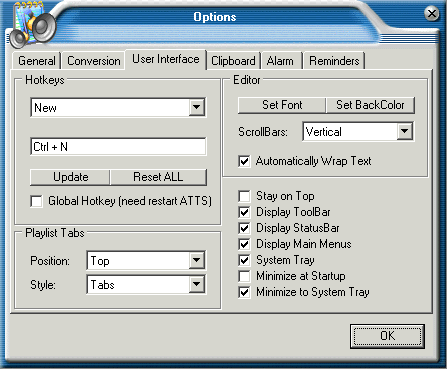
Task: Close the Options dialog
Action: tap(432, 14)
